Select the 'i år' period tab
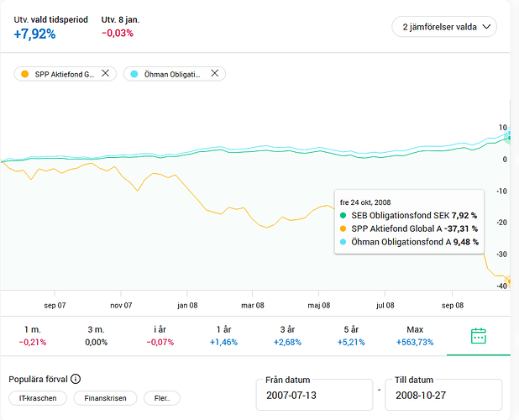 (x=160, y=336)
